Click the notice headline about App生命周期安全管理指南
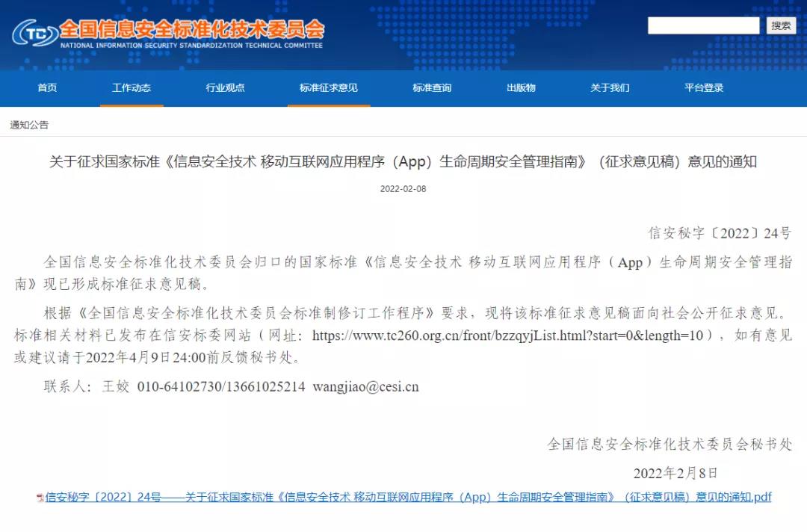 coord(403,161)
